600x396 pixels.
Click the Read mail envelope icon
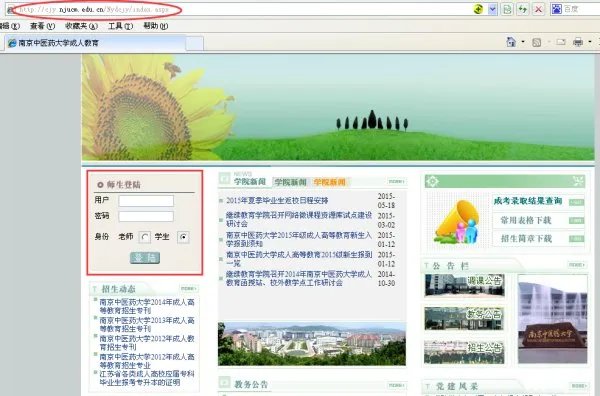point(561,42)
